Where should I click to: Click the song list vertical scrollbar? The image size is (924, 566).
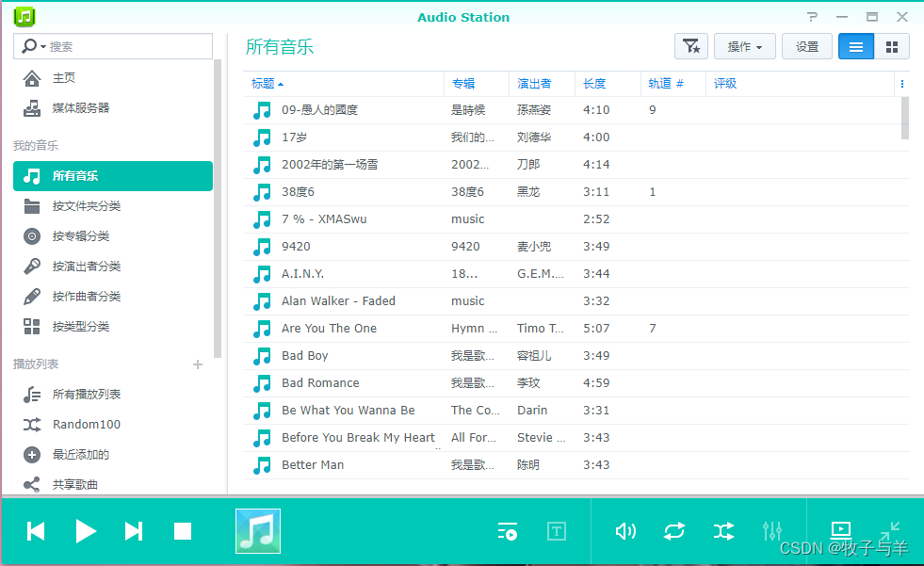click(x=906, y=119)
